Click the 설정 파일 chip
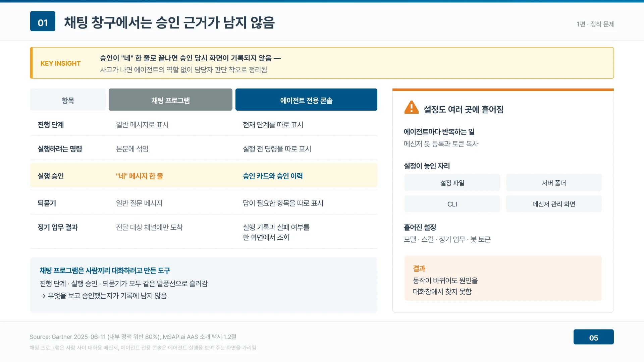 point(452,183)
